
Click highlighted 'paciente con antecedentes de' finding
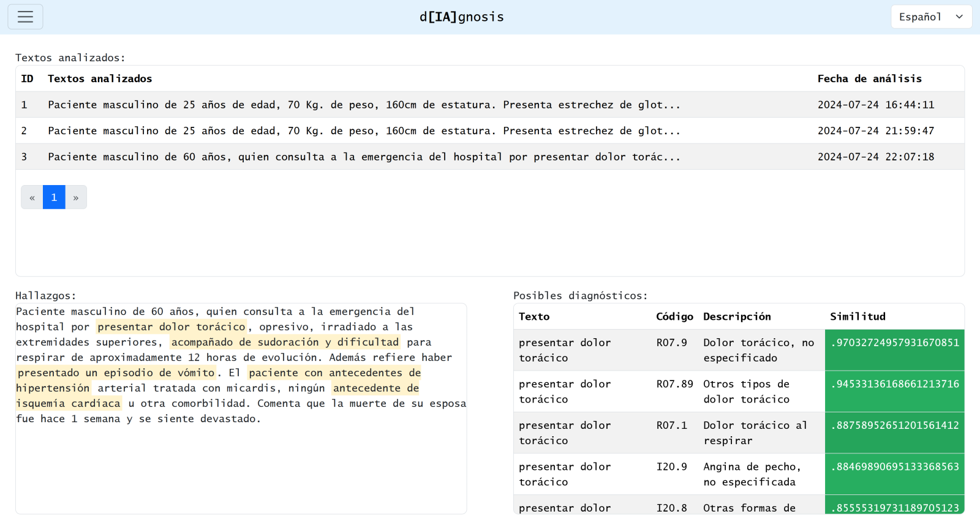coord(334,373)
